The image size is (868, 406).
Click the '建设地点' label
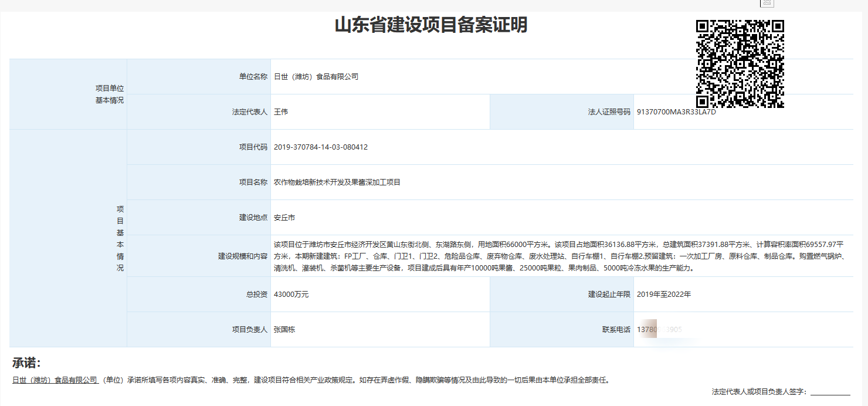pos(253,217)
